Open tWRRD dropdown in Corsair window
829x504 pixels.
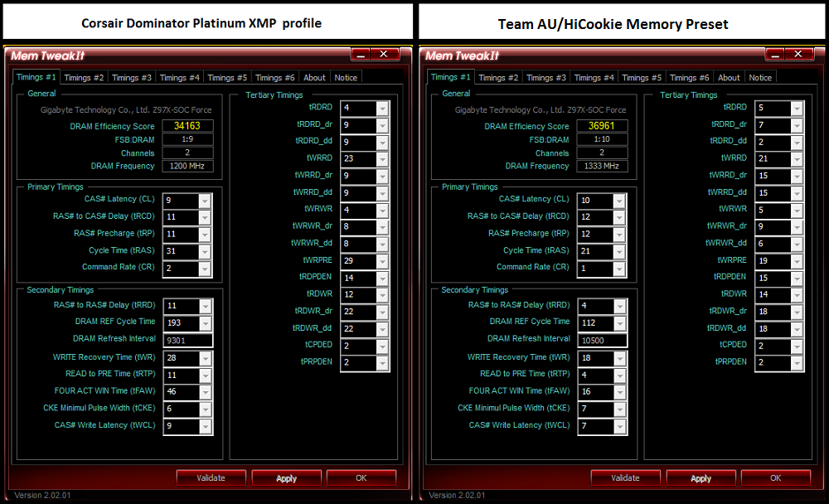click(382, 158)
